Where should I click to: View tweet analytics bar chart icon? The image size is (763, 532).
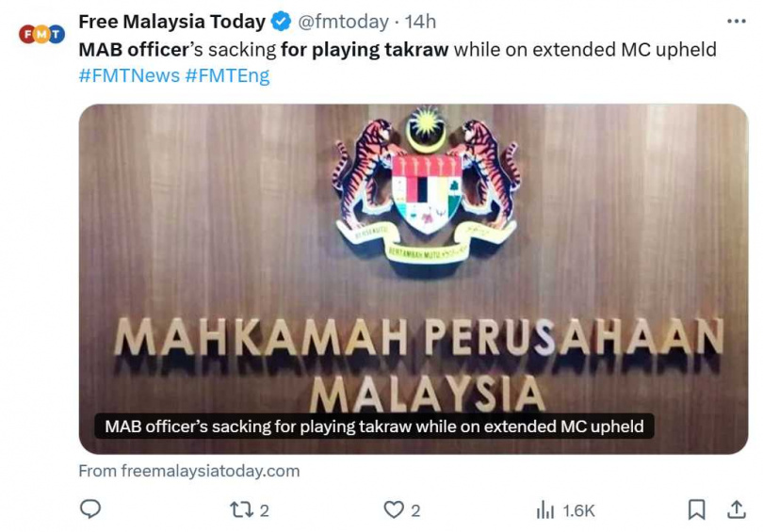pyautogui.click(x=545, y=510)
